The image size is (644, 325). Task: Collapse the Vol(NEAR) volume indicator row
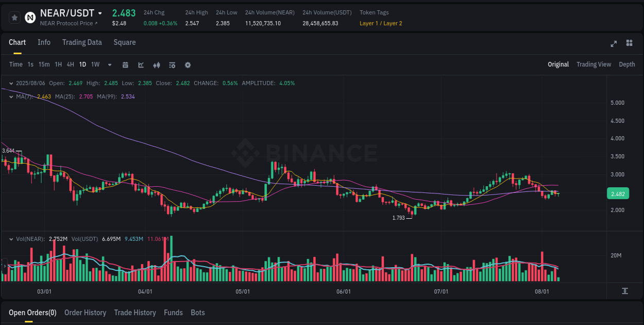(10, 239)
